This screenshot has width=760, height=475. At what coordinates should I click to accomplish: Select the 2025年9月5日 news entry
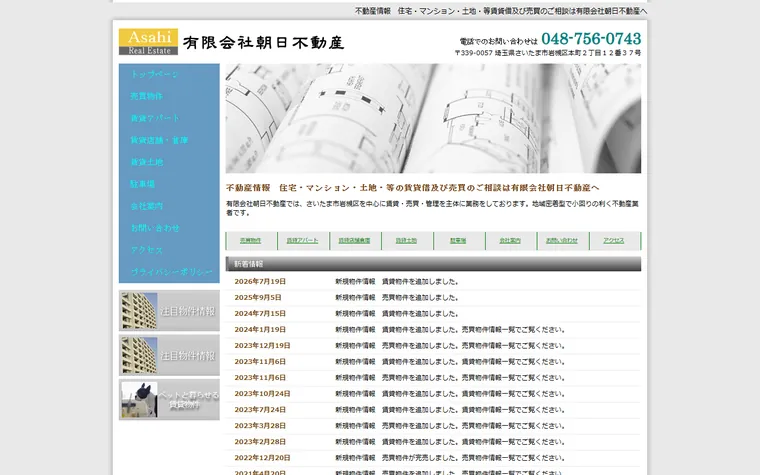point(433,298)
